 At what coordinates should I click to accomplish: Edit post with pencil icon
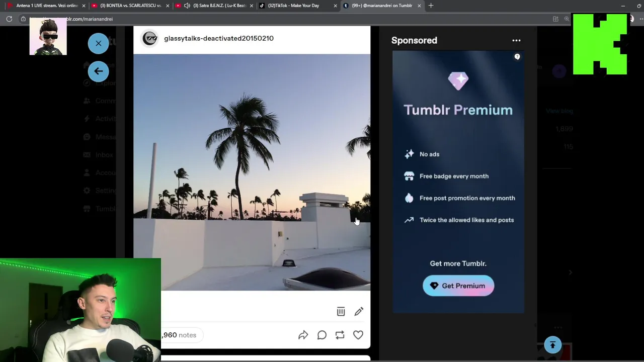359,312
